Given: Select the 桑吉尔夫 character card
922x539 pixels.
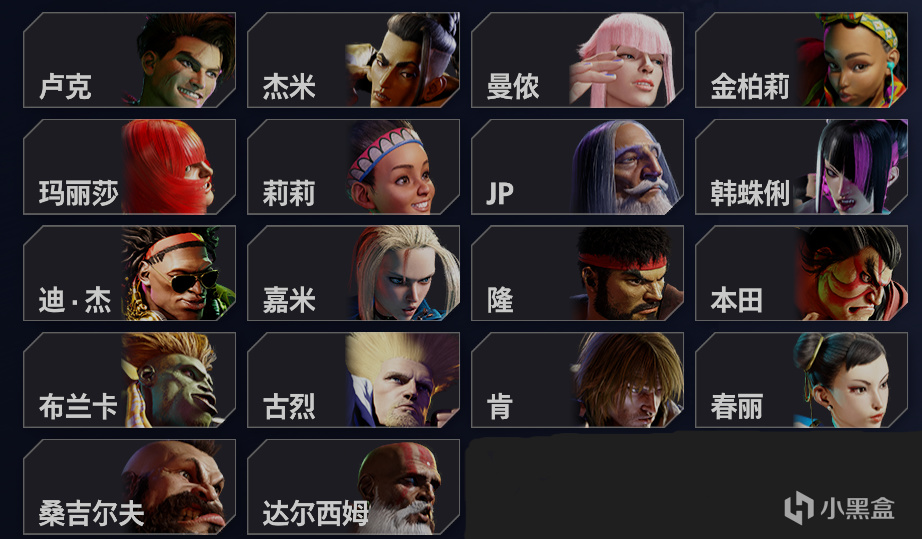Looking at the screenshot, I should tap(129, 487).
